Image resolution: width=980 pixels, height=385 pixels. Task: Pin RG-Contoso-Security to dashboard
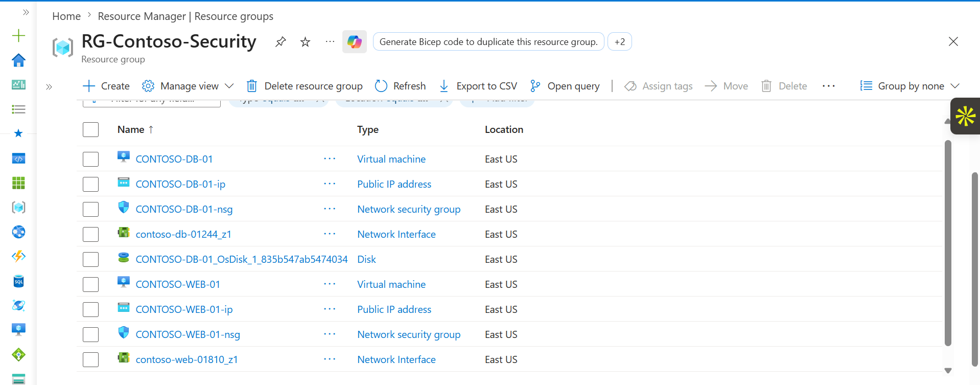coord(280,42)
